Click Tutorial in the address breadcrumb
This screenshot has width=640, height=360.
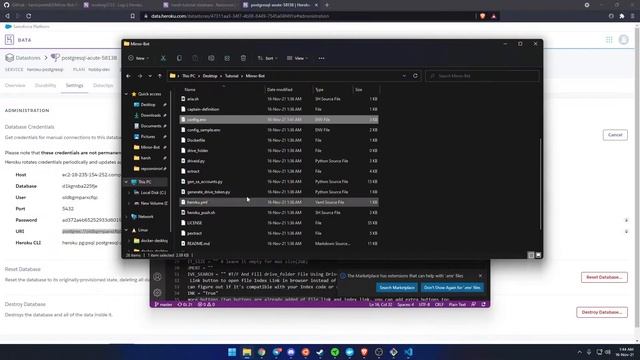coord(231,76)
